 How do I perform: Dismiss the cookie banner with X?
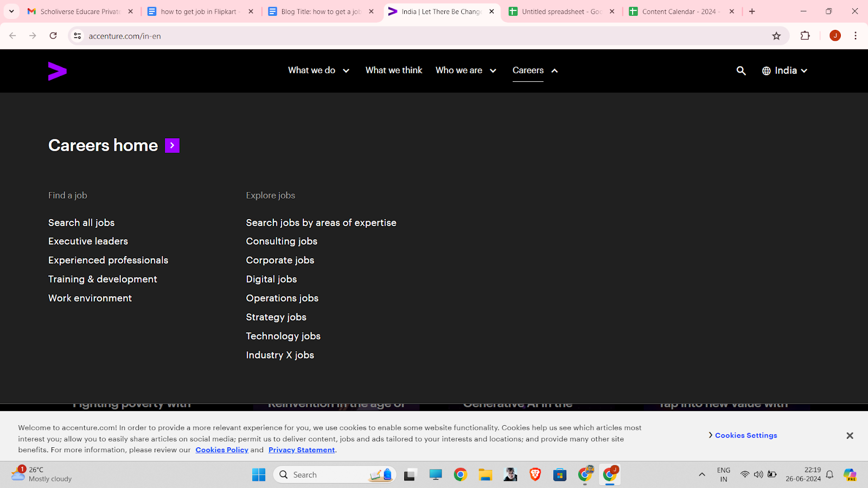tap(850, 435)
